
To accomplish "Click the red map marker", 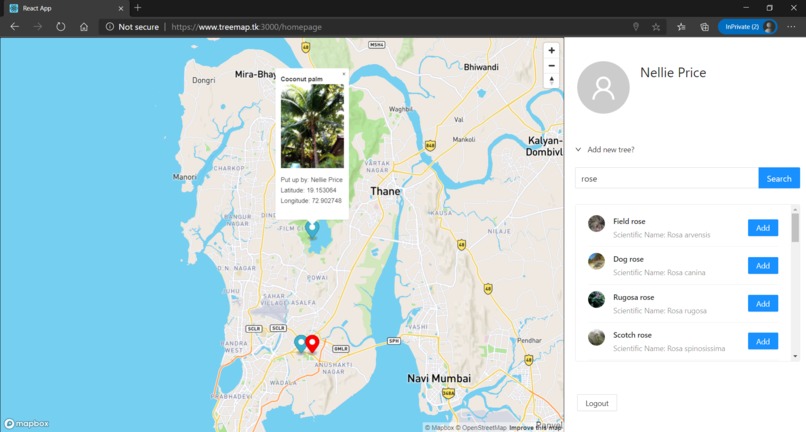I will click(312, 343).
